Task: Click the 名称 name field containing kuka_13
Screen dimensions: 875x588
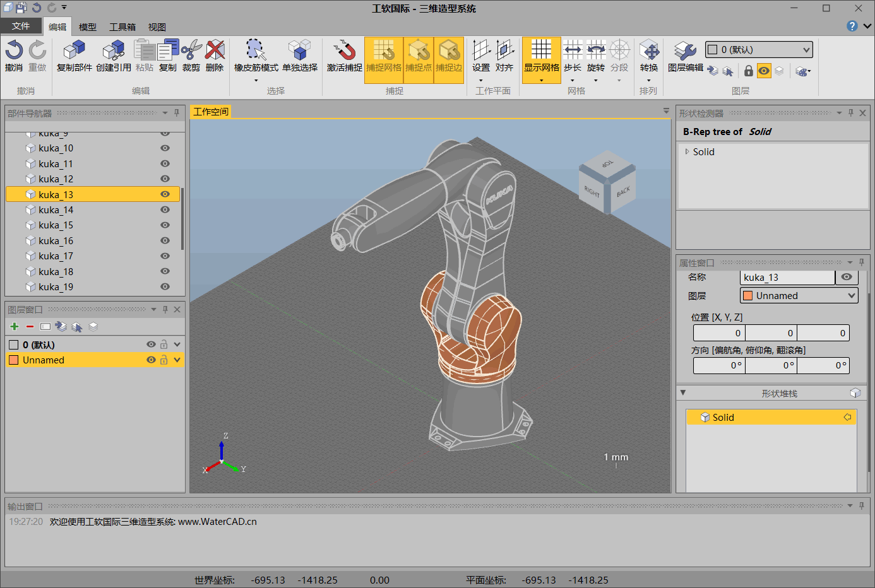Action: [x=787, y=278]
